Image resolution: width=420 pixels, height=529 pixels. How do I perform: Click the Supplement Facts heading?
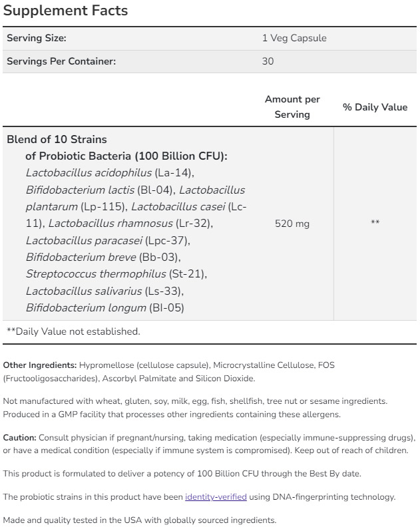click(65, 11)
